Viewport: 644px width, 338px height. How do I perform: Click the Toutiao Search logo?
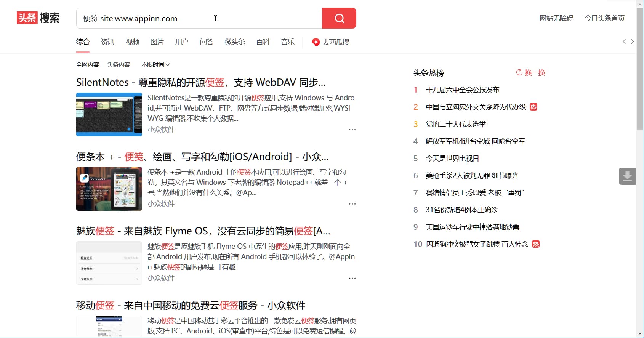(38, 18)
